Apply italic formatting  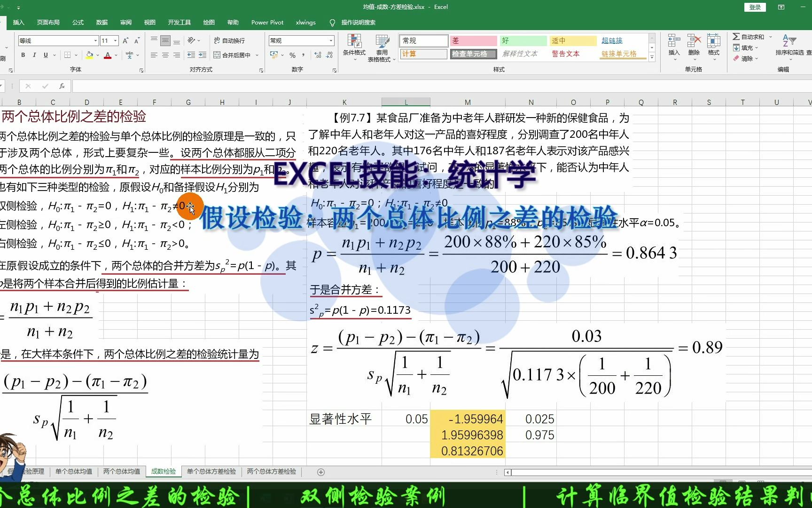34,55
